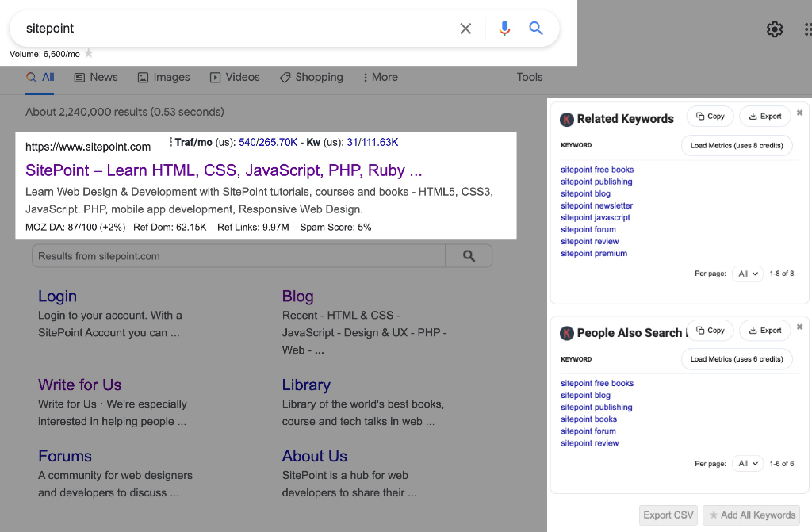Click Copy button in Related Keywords

coord(710,117)
